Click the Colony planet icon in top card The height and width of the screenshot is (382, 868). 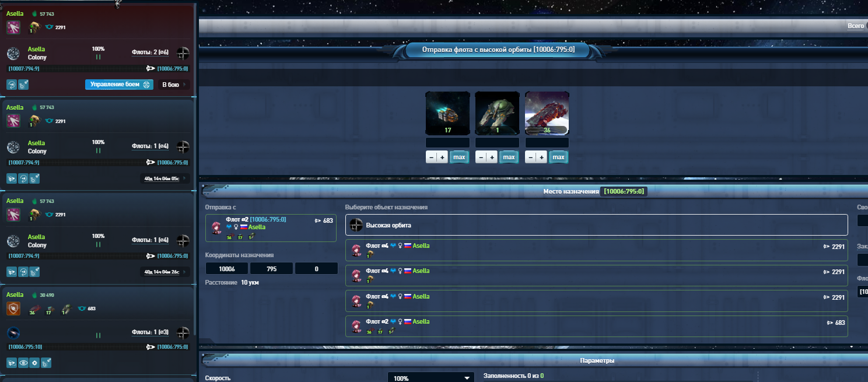(x=14, y=54)
